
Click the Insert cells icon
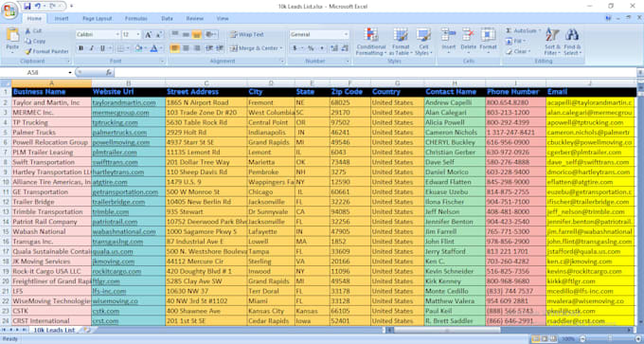click(448, 34)
